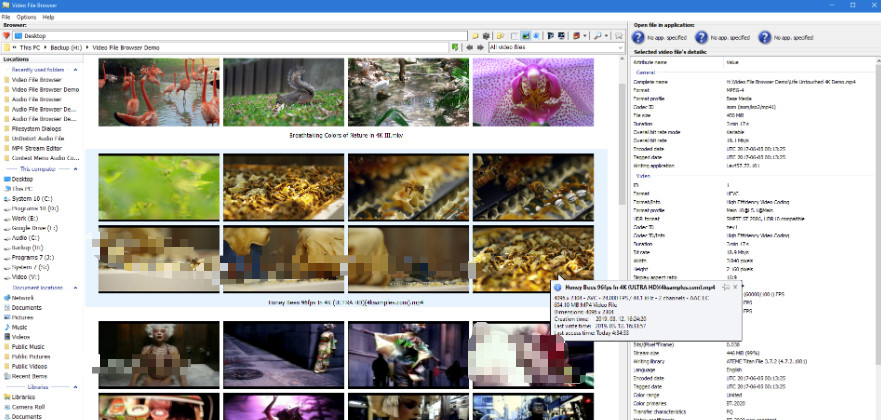The image size is (881, 420).
Task: Close the Honey Bees tooltip popup
Action: (735, 287)
